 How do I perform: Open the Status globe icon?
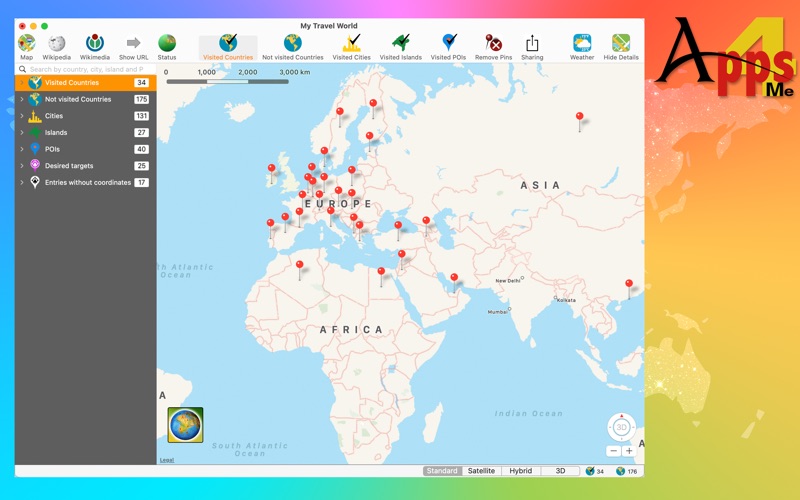pyautogui.click(x=167, y=47)
